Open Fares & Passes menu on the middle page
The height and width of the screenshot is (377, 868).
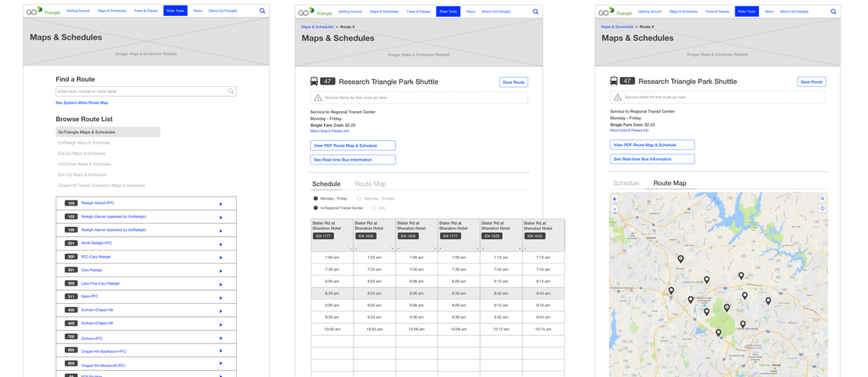pyautogui.click(x=418, y=11)
